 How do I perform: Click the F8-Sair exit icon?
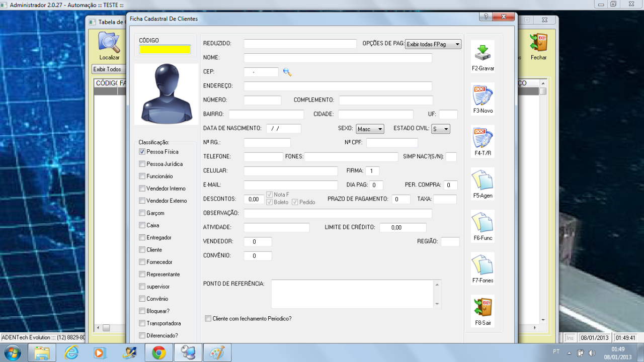[482, 308]
